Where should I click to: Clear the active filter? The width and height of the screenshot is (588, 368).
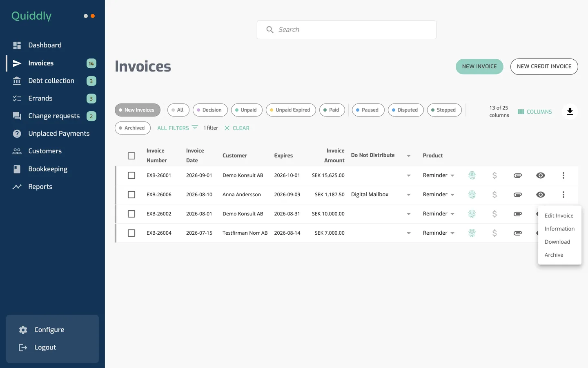237,128
